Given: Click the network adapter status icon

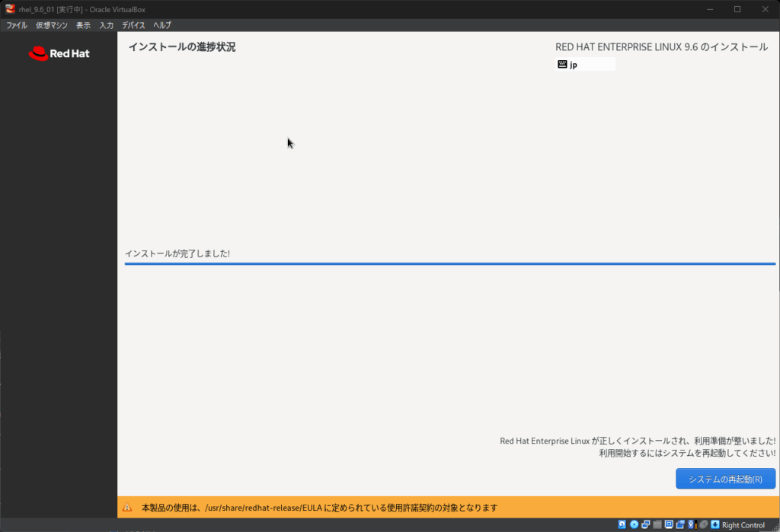Looking at the screenshot, I should [646, 524].
